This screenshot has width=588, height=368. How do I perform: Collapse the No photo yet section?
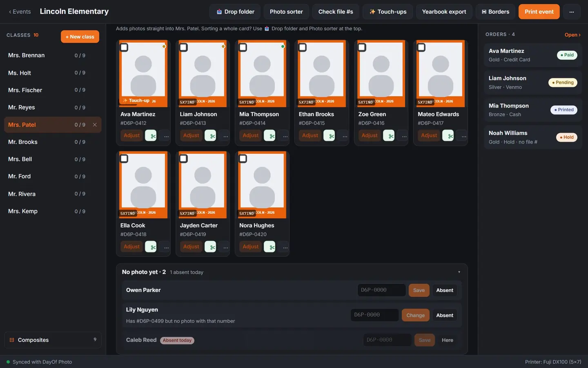(x=459, y=272)
